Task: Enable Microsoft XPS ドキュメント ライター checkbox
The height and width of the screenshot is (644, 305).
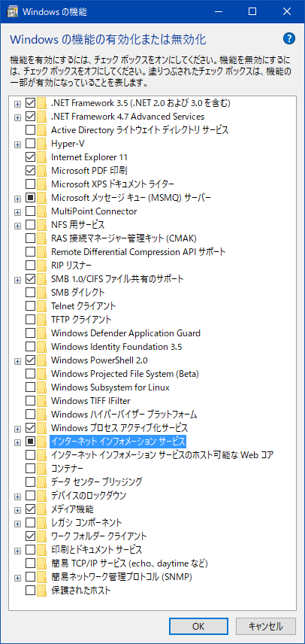Action: (30, 184)
